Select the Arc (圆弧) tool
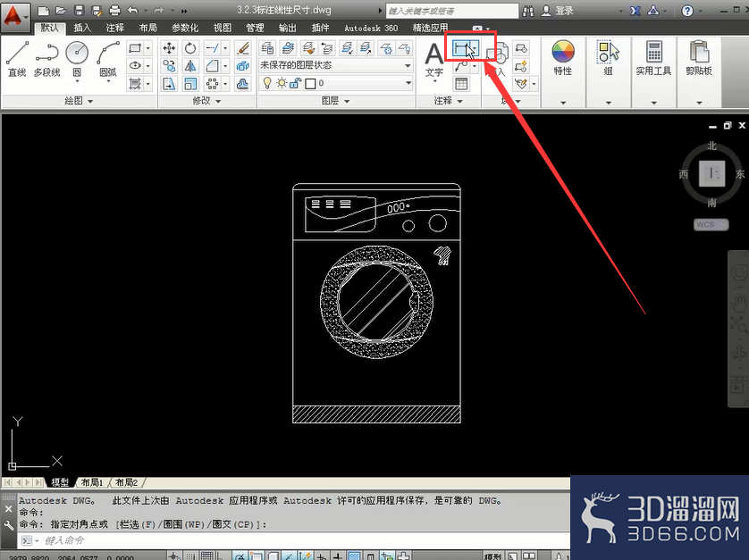This screenshot has height=560, width=749. coord(108,59)
